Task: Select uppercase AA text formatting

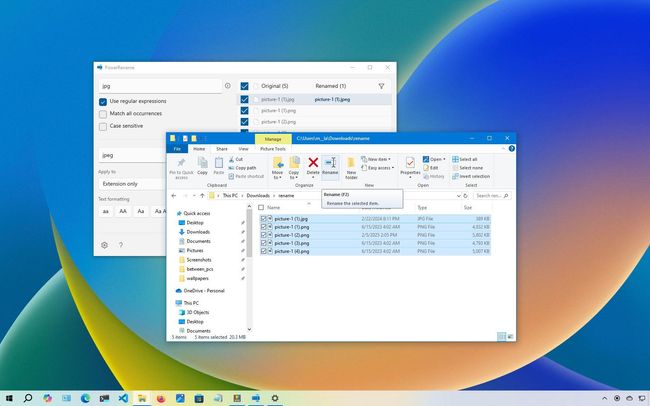Action: click(x=123, y=212)
